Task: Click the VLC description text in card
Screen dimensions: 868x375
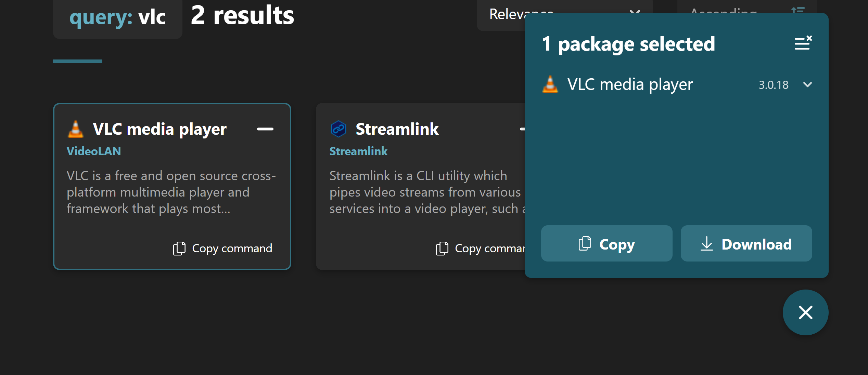Action: click(171, 192)
